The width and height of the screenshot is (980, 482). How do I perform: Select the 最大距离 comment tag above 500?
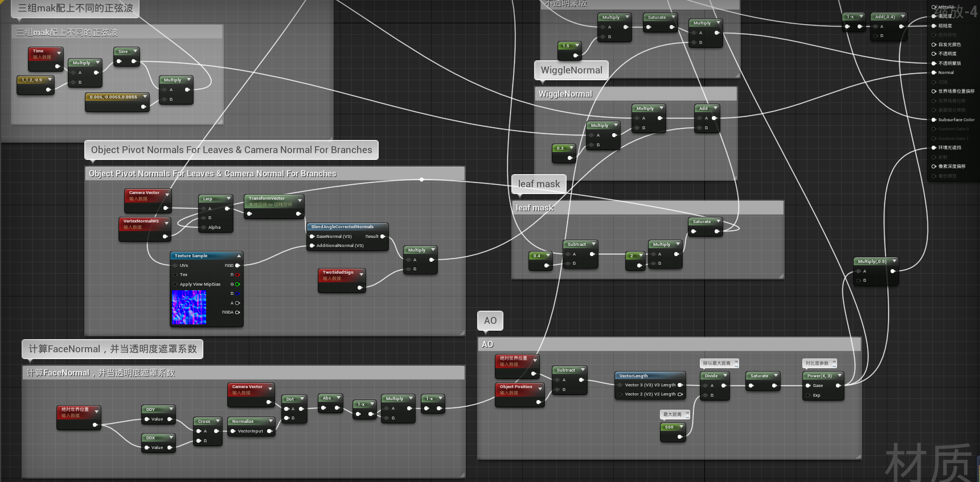pyautogui.click(x=675, y=414)
